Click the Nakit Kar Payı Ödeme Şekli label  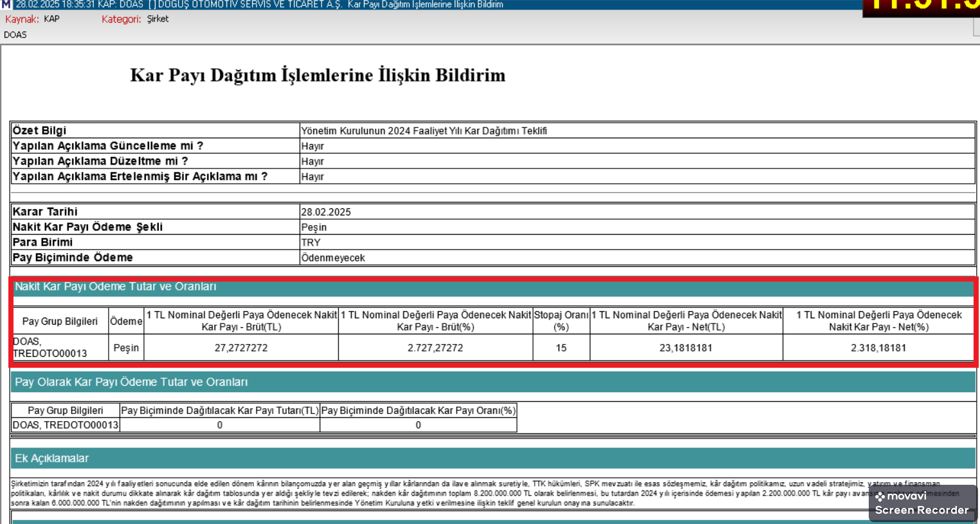pos(87,227)
